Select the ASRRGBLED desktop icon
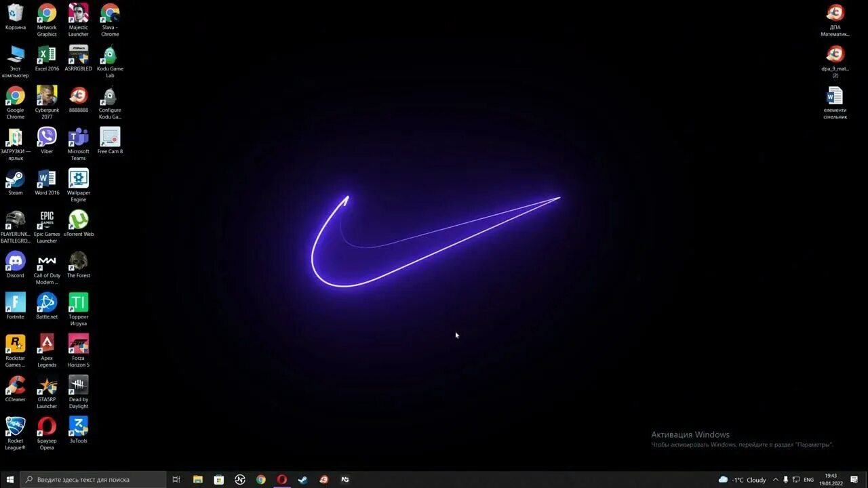 pyautogui.click(x=79, y=58)
